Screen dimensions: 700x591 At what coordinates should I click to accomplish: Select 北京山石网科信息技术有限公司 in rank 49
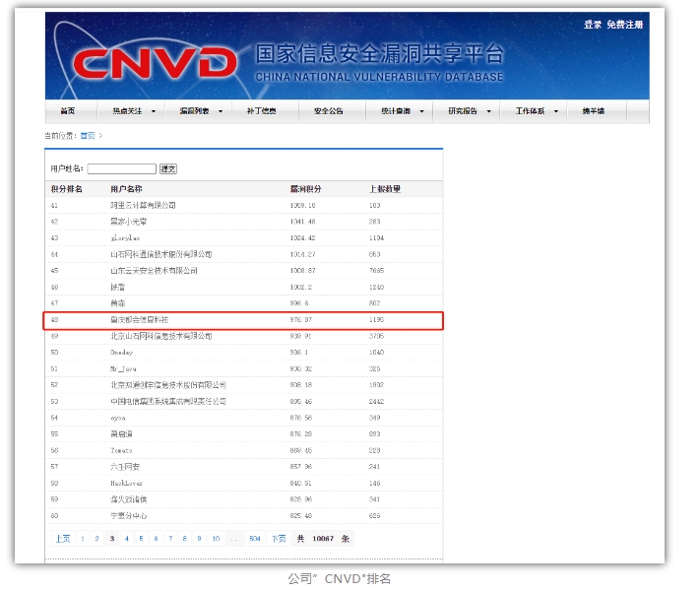coord(161,336)
